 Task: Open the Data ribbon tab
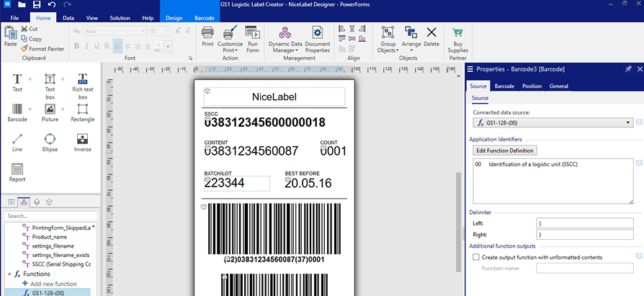[68, 17]
